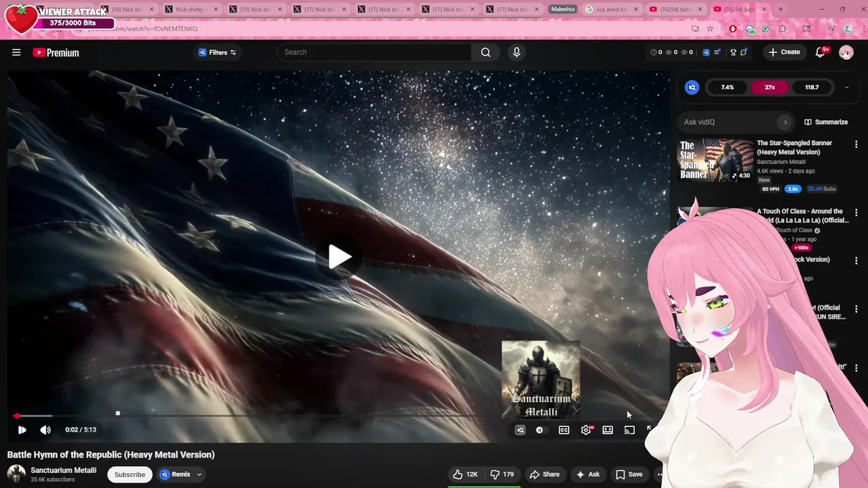Switch to theater mode
This screenshot has height=488, width=868.
click(608, 430)
